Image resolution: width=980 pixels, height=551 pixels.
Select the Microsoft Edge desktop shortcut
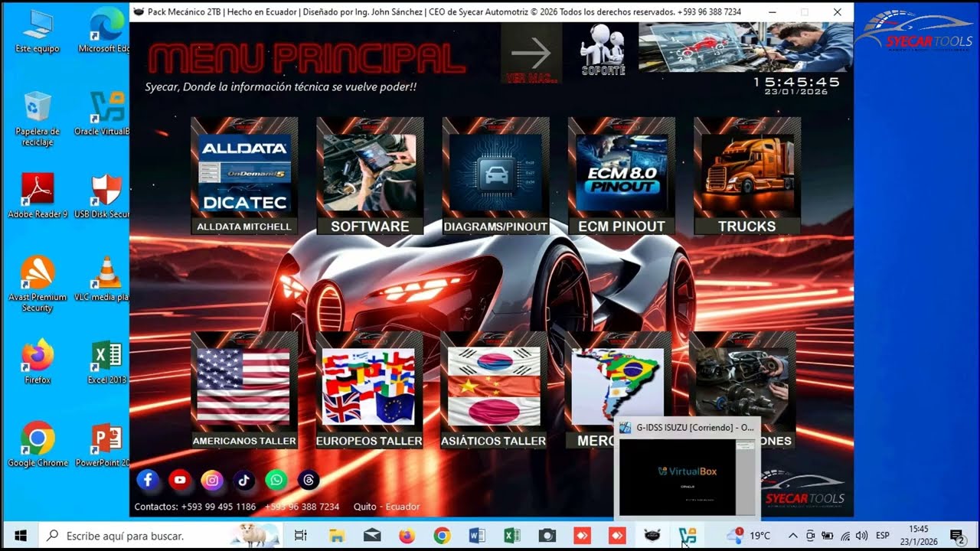(x=105, y=31)
